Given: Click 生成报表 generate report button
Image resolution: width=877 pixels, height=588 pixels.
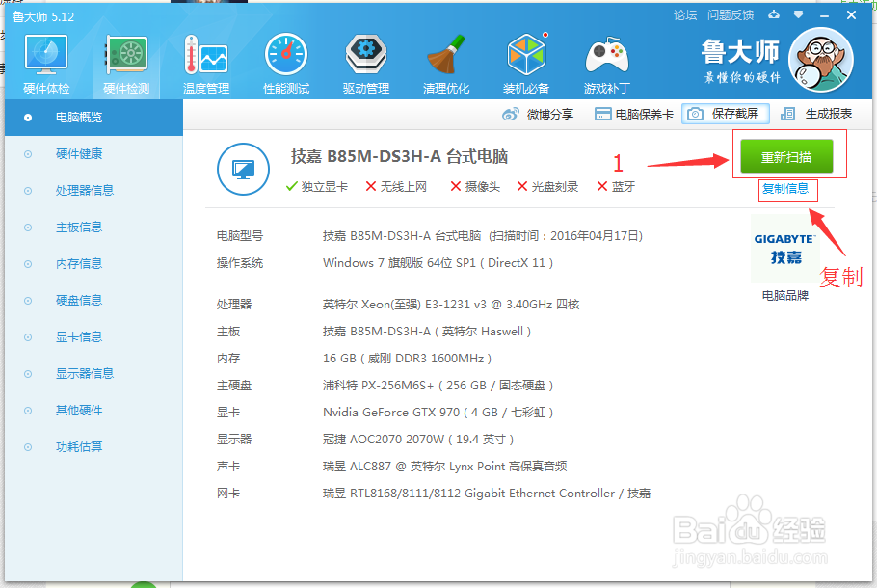Looking at the screenshot, I should point(816,114).
